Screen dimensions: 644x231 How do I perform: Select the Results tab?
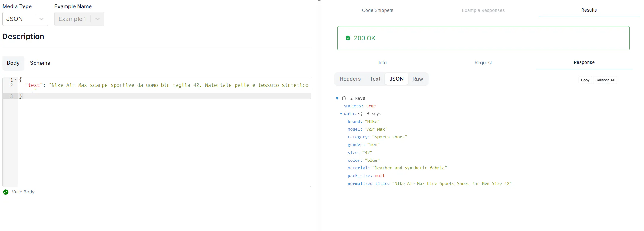[x=589, y=10]
